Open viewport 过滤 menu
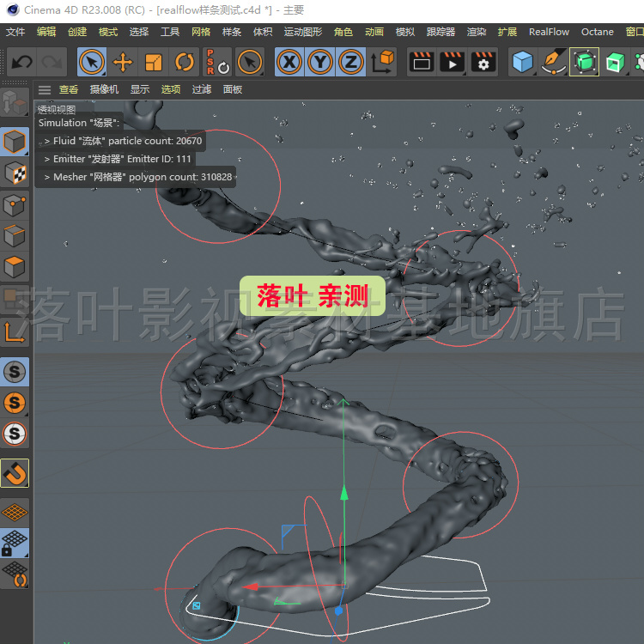 pos(201,89)
